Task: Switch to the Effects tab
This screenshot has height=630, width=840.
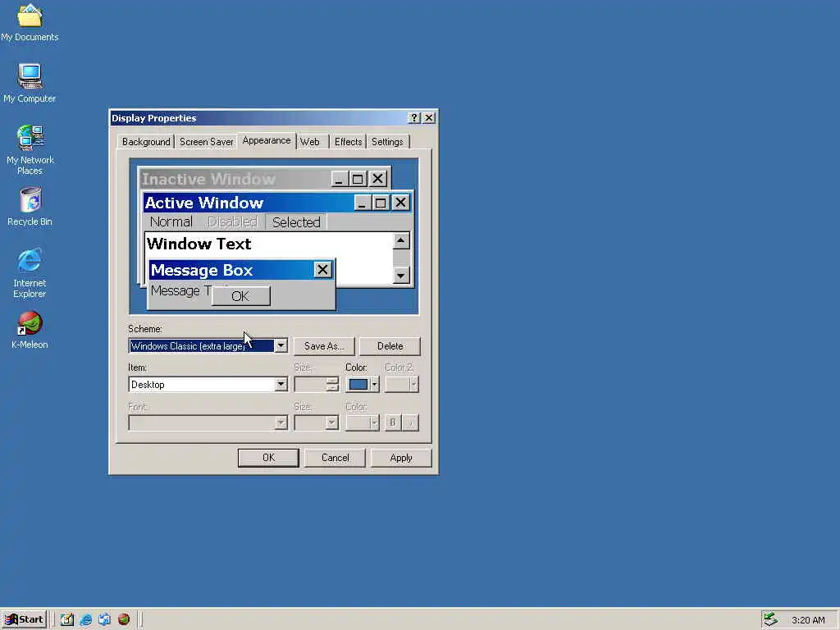Action: tap(348, 142)
